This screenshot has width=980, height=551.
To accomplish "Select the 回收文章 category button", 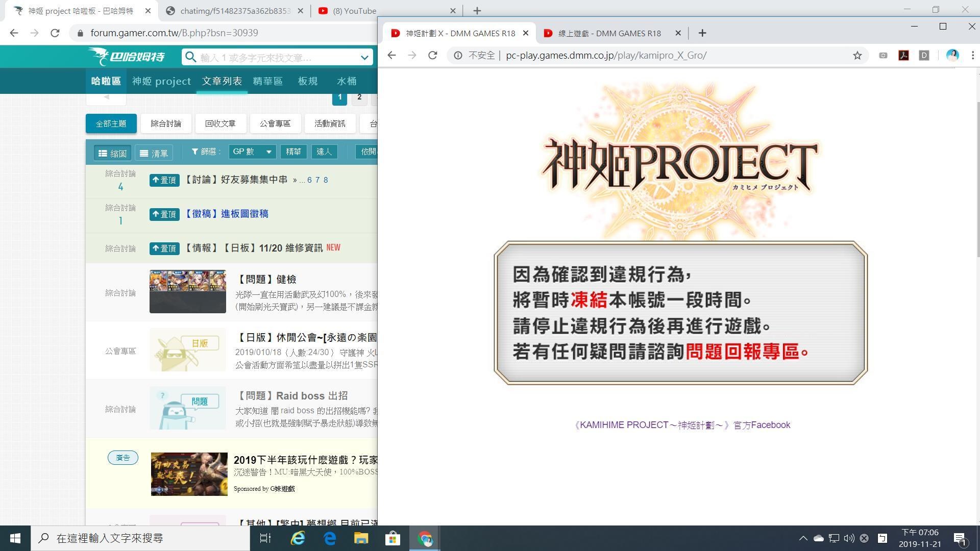I will coord(220,123).
